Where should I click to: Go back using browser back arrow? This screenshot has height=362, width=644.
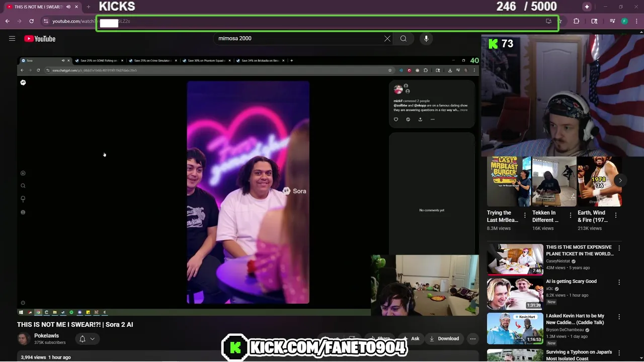coord(7,21)
